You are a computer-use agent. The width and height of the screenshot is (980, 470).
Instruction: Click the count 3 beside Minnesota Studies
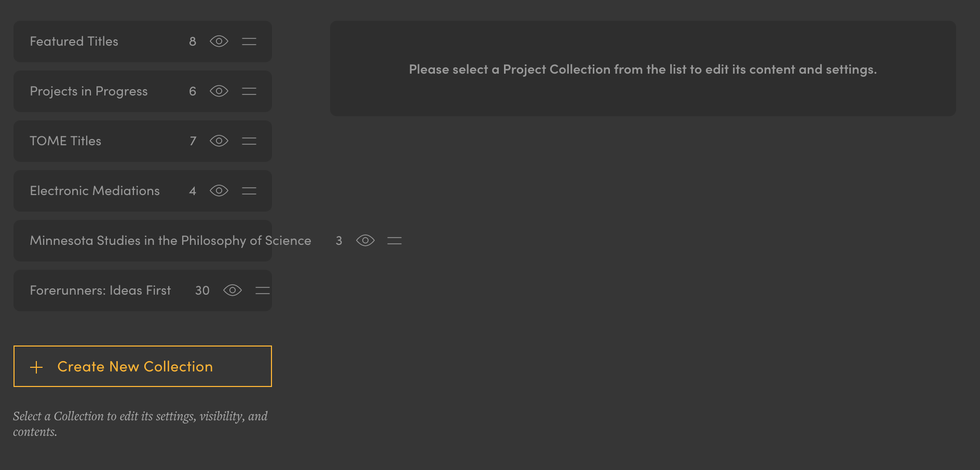(x=339, y=241)
